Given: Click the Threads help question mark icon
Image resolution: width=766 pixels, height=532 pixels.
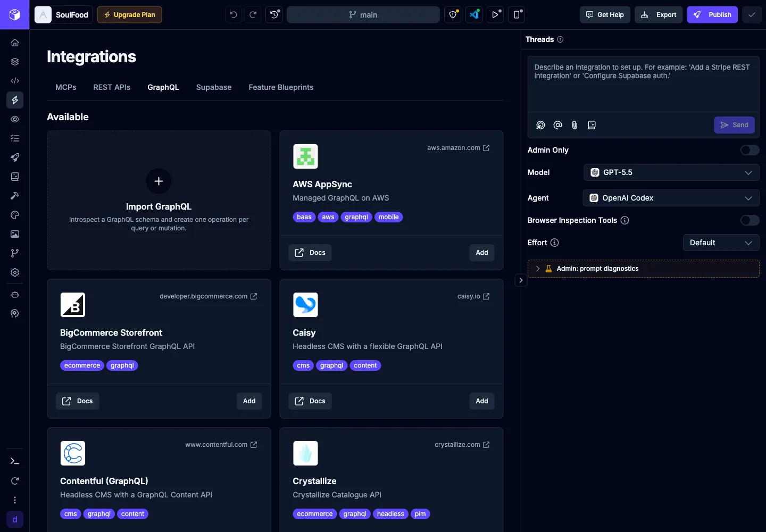Looking at the screenshot, I should pyautogui.click(x=560, y=39).
